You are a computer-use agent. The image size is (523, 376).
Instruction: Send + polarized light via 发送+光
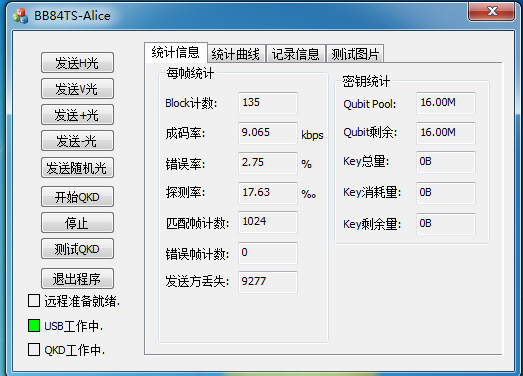click(77, 115)
